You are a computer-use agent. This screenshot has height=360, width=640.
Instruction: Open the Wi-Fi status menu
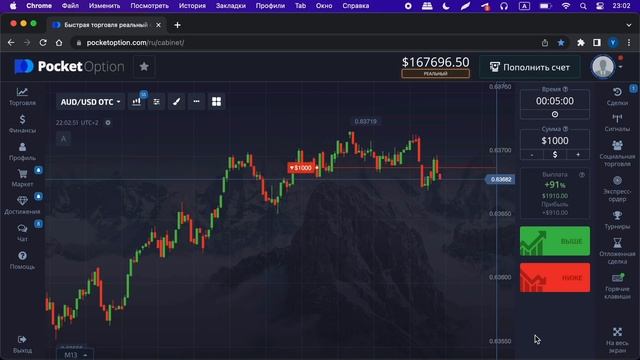pos(565,6)
